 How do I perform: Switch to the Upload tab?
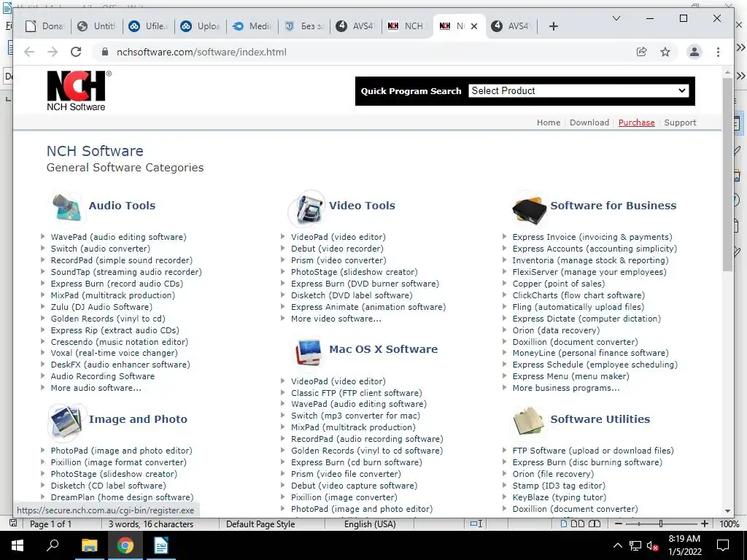tap(201, 26)
